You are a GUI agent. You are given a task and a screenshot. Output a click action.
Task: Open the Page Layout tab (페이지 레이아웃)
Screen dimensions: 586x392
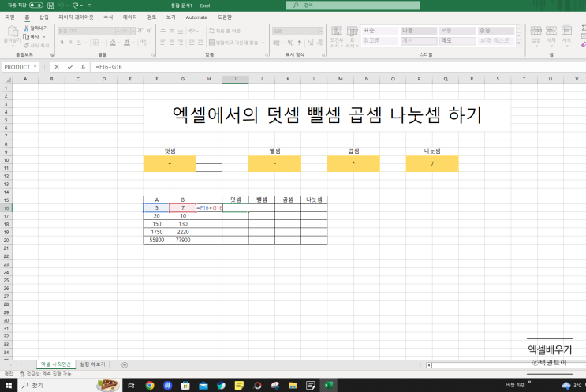coord(76,17)
